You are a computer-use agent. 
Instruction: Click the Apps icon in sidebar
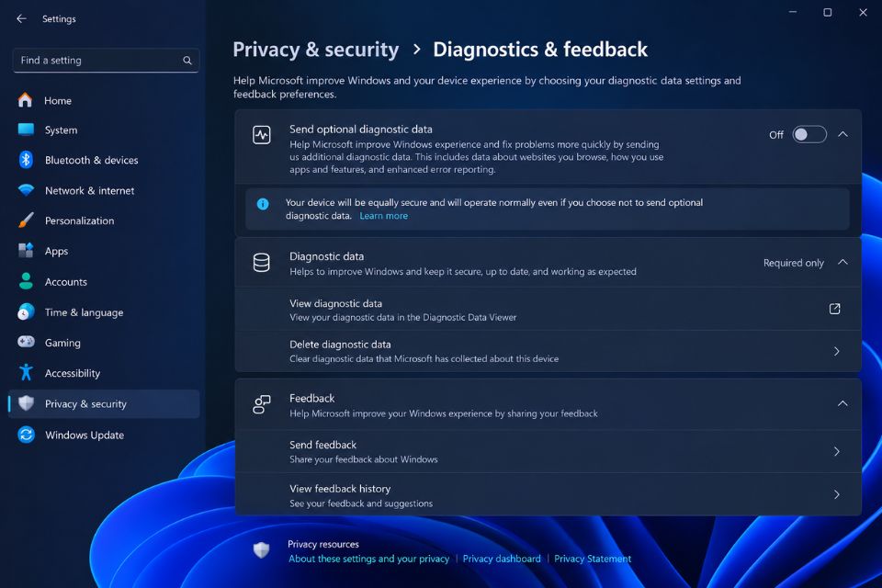click(26, 251)
